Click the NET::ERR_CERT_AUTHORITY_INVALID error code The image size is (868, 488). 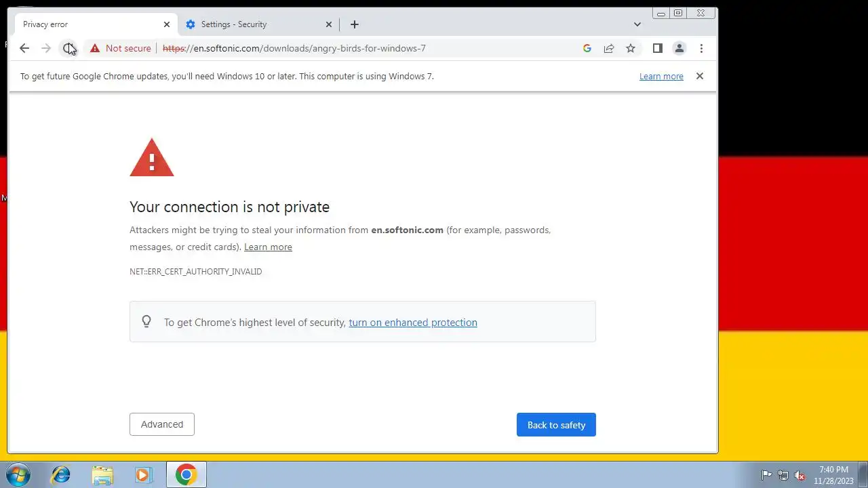coord(196,272)
